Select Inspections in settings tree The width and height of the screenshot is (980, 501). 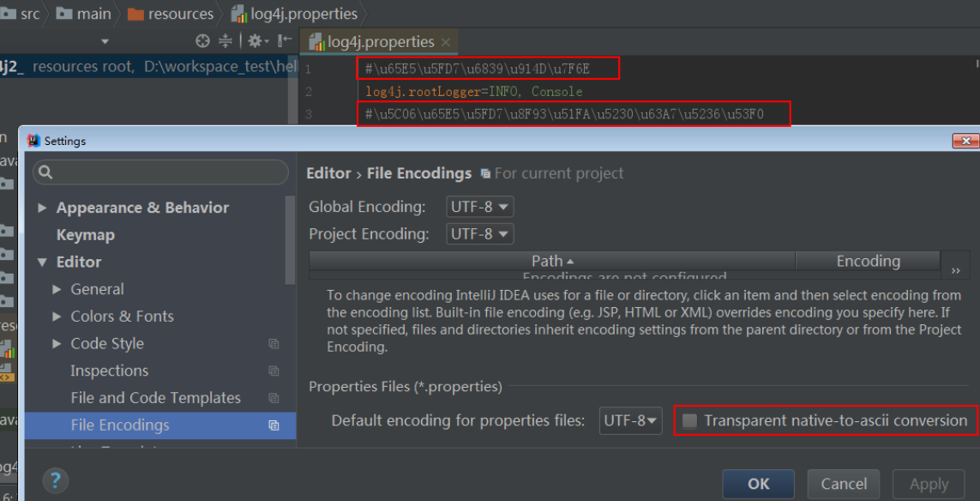click(110, 371)
